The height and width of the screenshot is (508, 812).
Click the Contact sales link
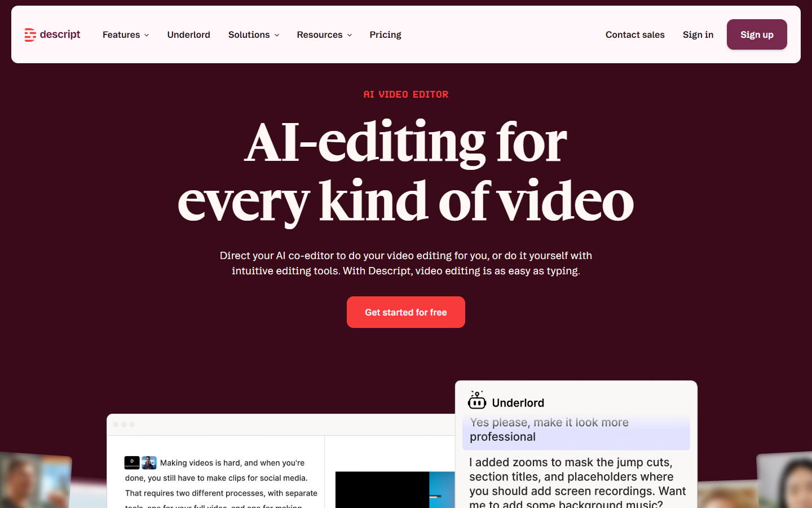(x=635, y=34)
